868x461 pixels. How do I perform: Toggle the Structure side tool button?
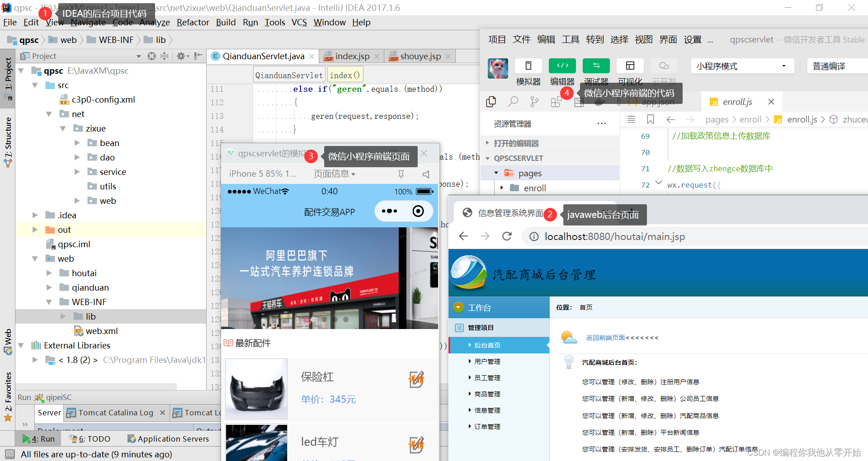(x=8, y=141)
